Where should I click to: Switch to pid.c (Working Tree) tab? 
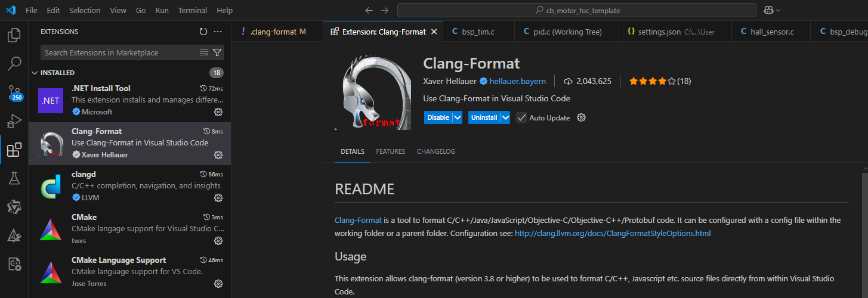[x=567, y=32]
